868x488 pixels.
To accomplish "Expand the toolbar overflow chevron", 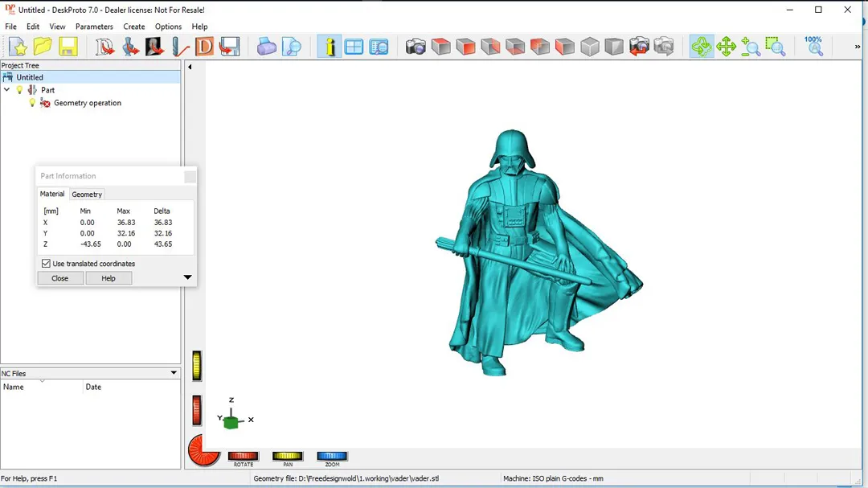I will coord(857,47).
